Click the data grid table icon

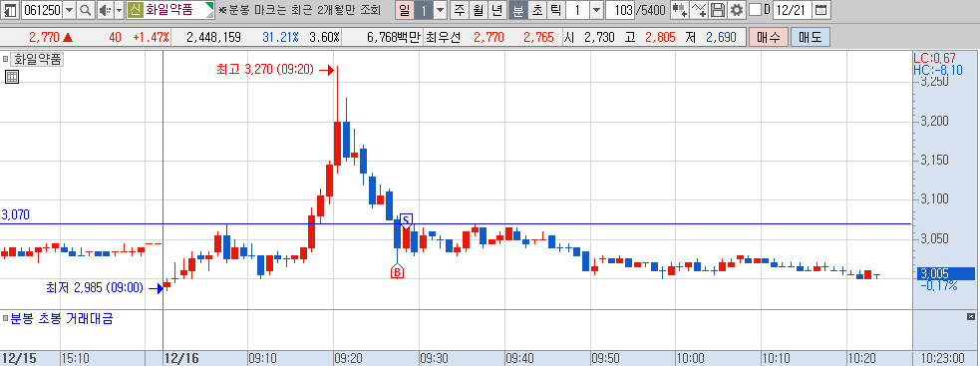12,77
